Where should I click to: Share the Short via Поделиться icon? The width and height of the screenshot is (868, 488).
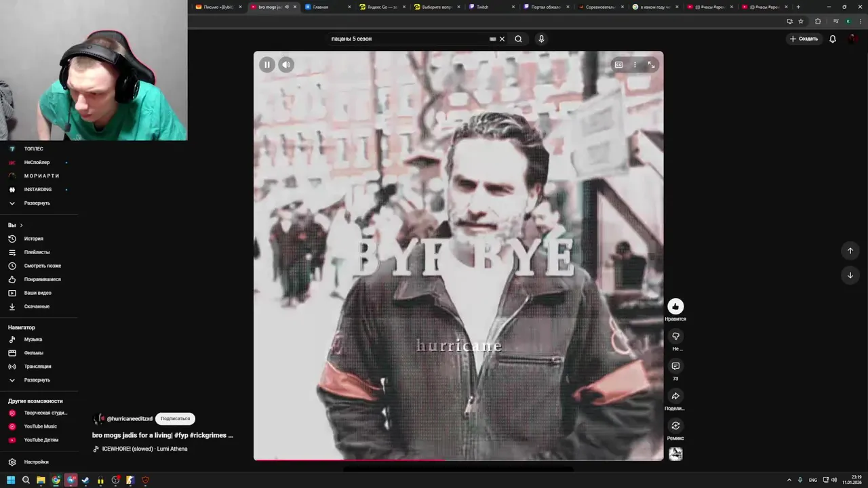675,396
